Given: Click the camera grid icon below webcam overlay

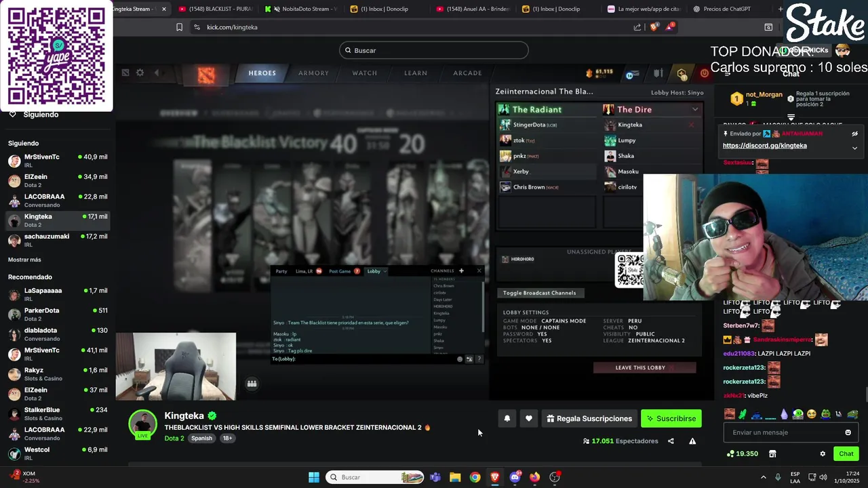Looking at the screenshot, I should (252, 384).
